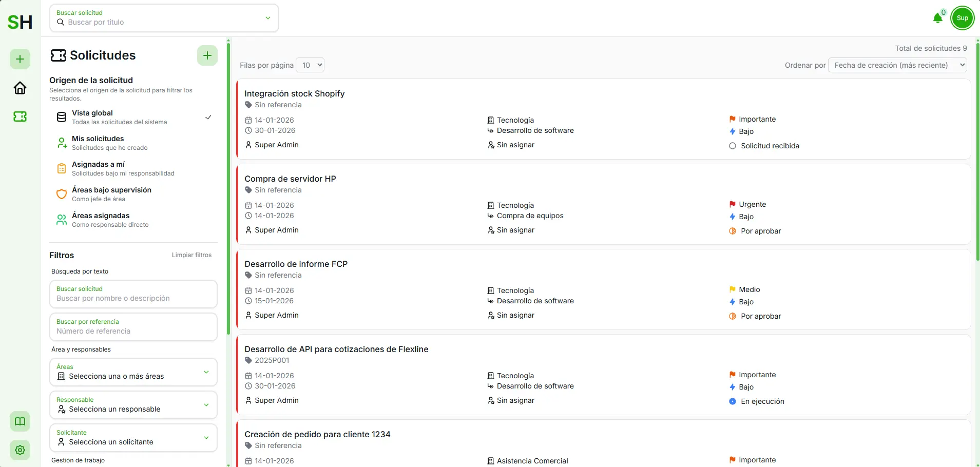Click the tag icon under Integración stock Shopify
Screen dimensions: 980x467
[248, 105]
